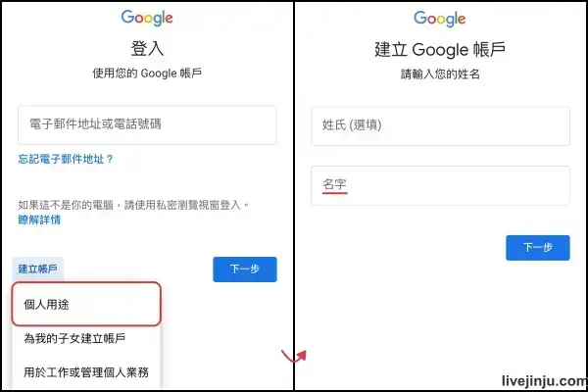The image size is (588, 392).
Task: Click the 建立 Google 帳戶 heading
Action: 440,50
